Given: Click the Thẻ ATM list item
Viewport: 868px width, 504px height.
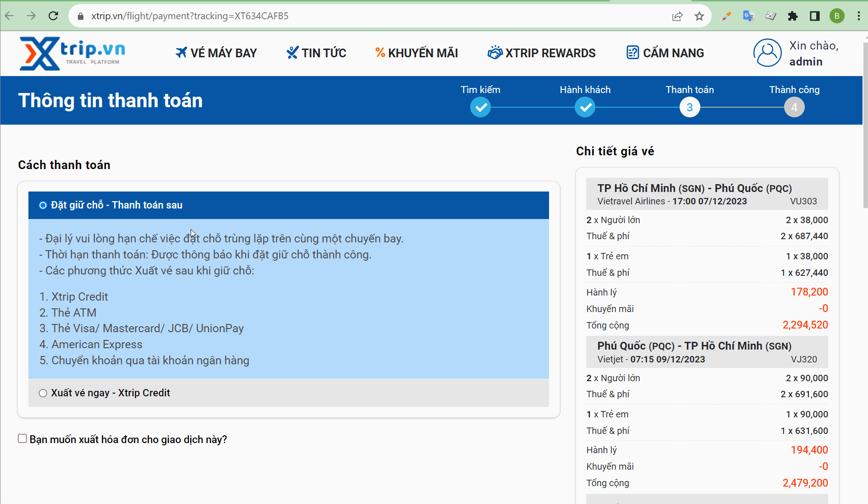Looking at the screenshot, I should pos(68,312).
